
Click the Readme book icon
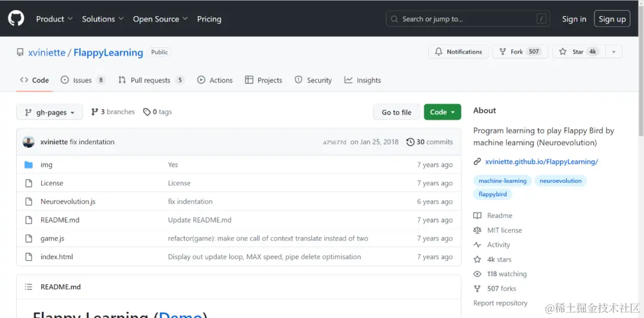coord(477,216)
